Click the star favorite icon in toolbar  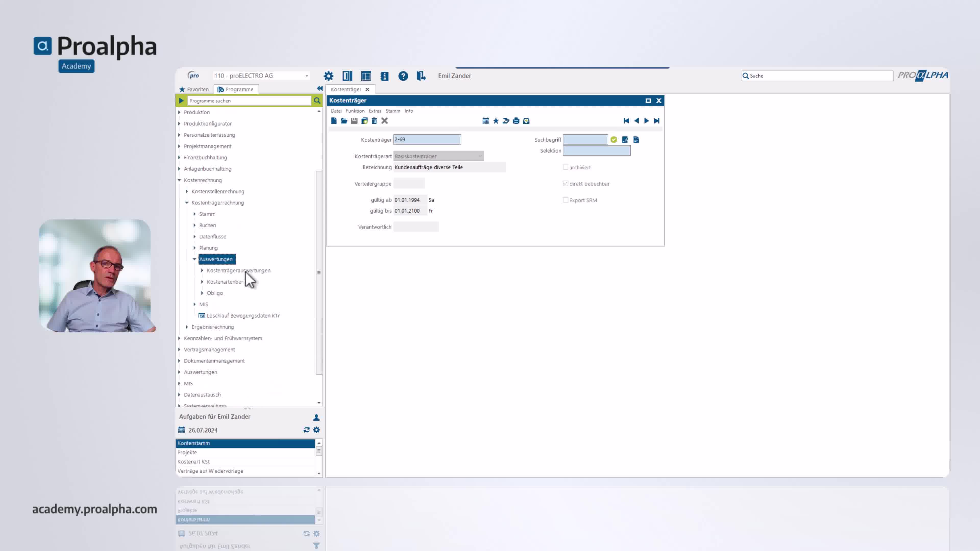pos(496,121)
